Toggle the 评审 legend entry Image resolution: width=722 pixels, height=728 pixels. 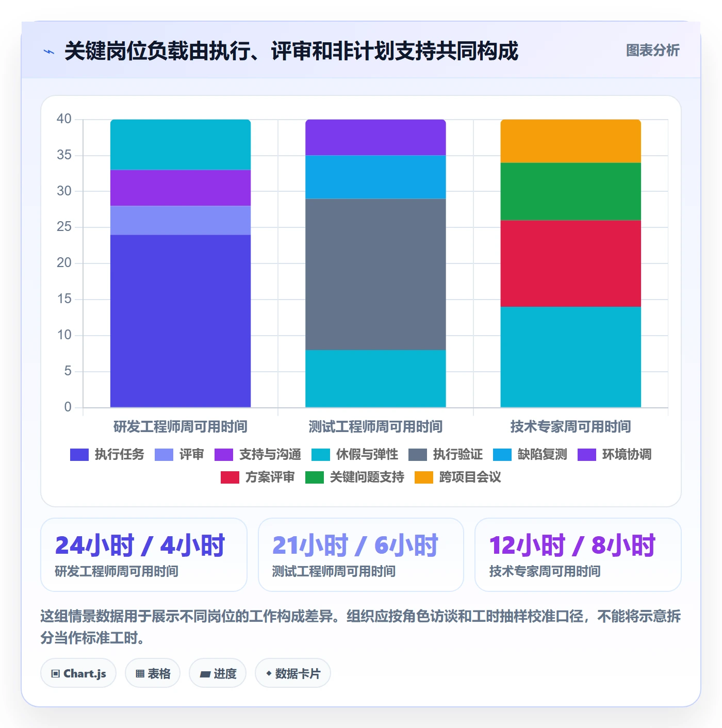click(x=179, y=454)
